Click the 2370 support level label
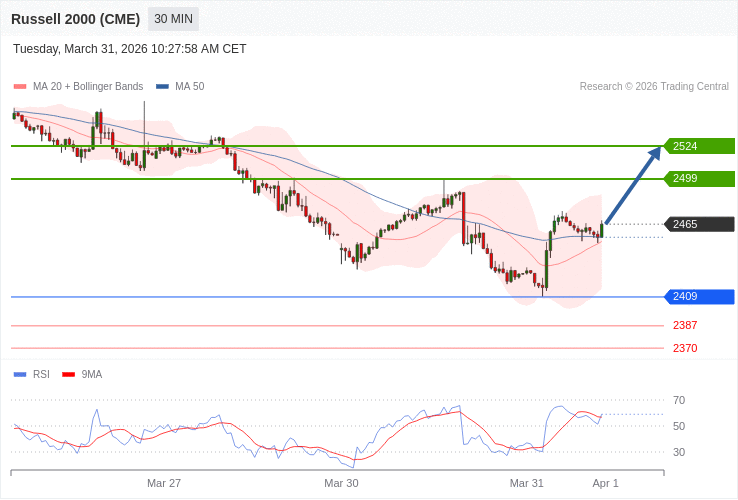The width and height of the screenshot is (738, 500). click(x=685, y=348)
